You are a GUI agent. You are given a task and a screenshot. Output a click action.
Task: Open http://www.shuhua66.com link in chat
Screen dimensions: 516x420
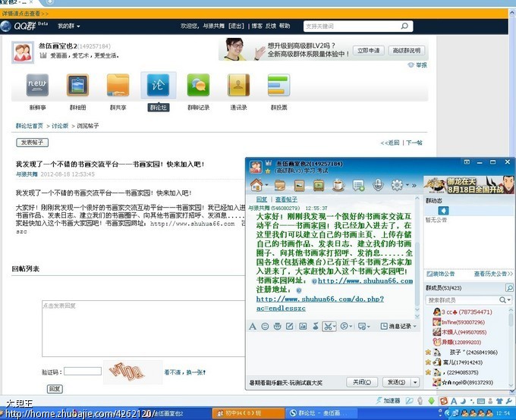coord(365,281)
